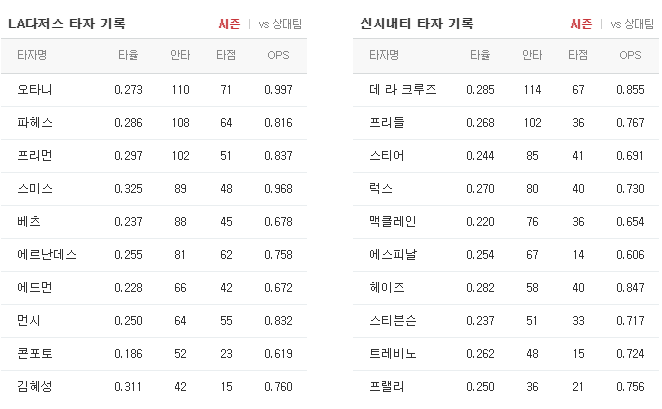Click the LA다저스 타자 기록 title
This screenshot has height=409, width=662.
click(67, 24)
